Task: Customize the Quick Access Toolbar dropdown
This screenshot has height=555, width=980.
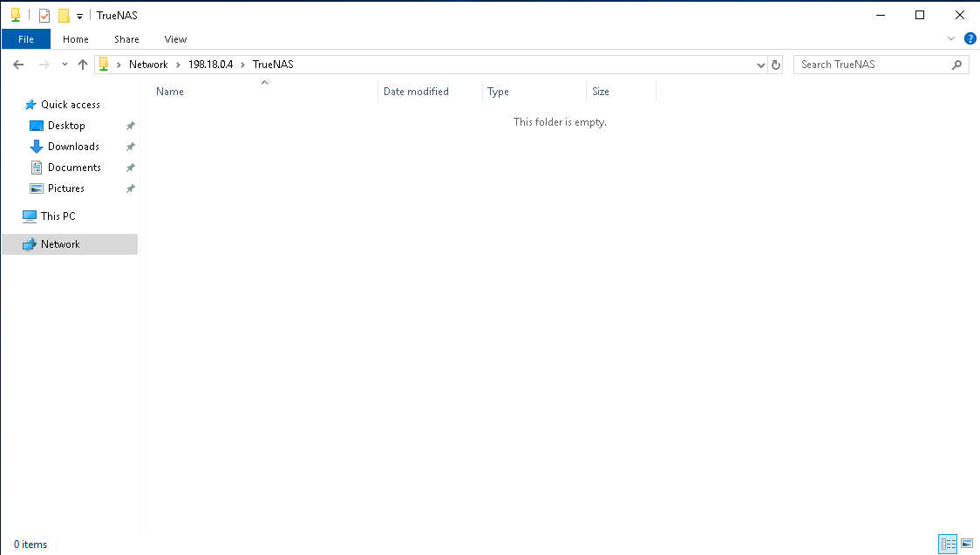Action: coord(79,16)
